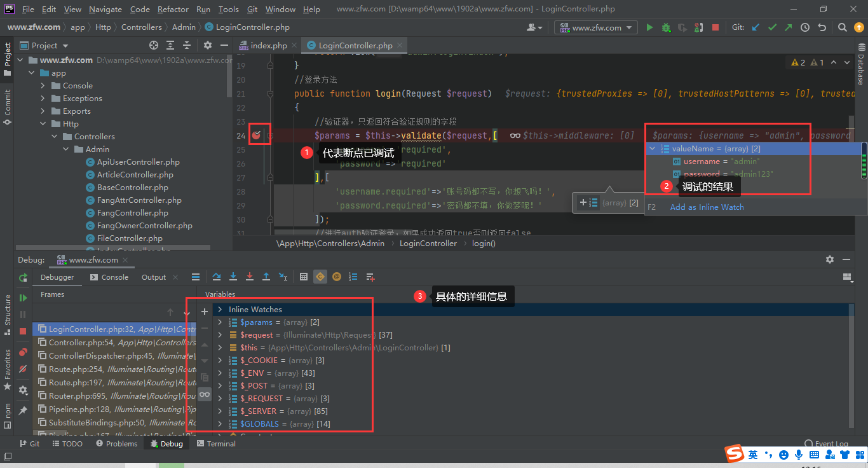Open the Refactor menu

pyautogui.click(x=173, y=9)
